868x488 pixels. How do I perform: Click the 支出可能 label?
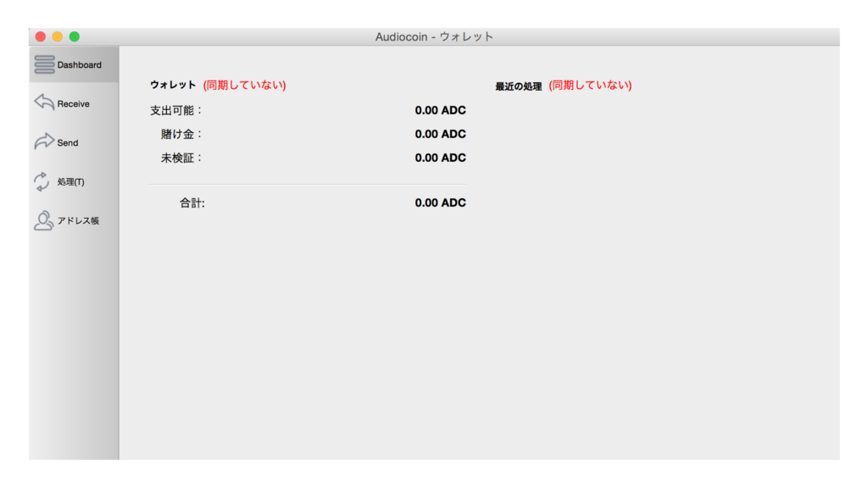tap(176, 111)
